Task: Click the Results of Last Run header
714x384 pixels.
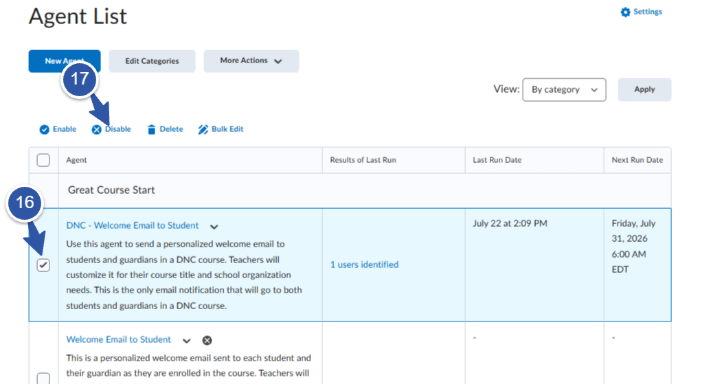Action: click(363, 160)
